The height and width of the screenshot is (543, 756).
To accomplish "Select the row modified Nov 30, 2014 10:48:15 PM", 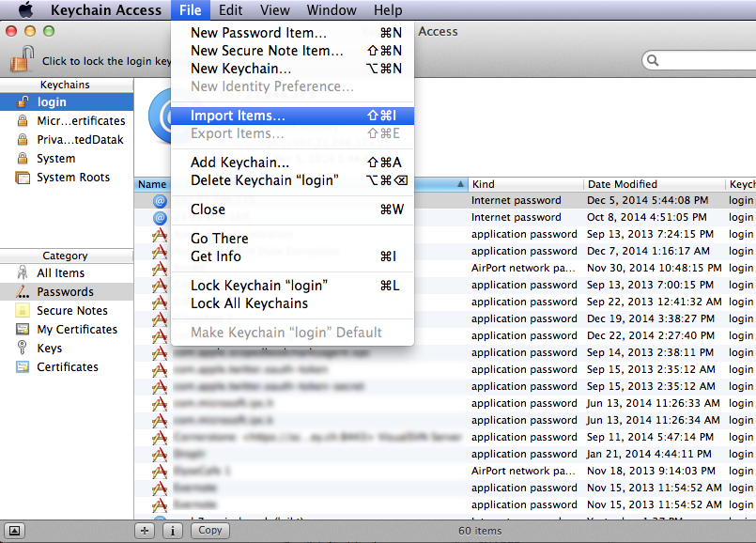I will [x=445, y=268].
